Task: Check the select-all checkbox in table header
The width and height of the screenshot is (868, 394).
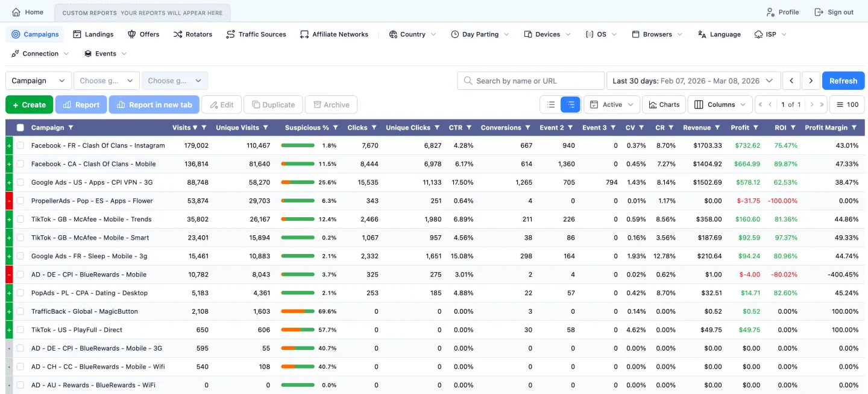Action: 20,127
